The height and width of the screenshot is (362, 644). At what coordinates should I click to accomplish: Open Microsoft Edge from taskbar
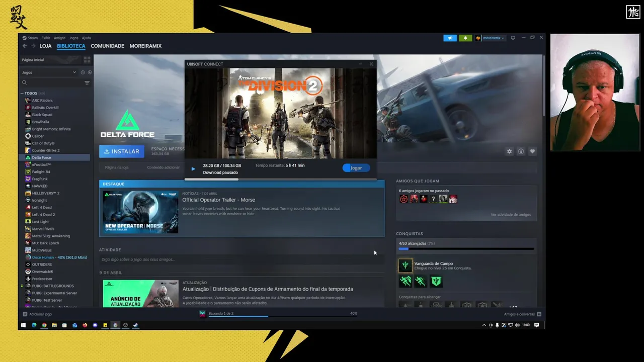pyautogui.click(x=34, y=325)
